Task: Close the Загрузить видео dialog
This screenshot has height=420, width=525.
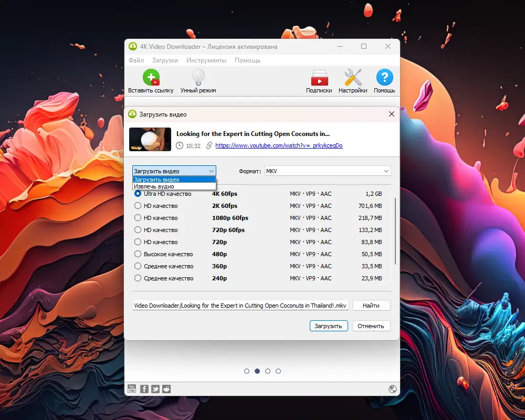Action: 392,114
